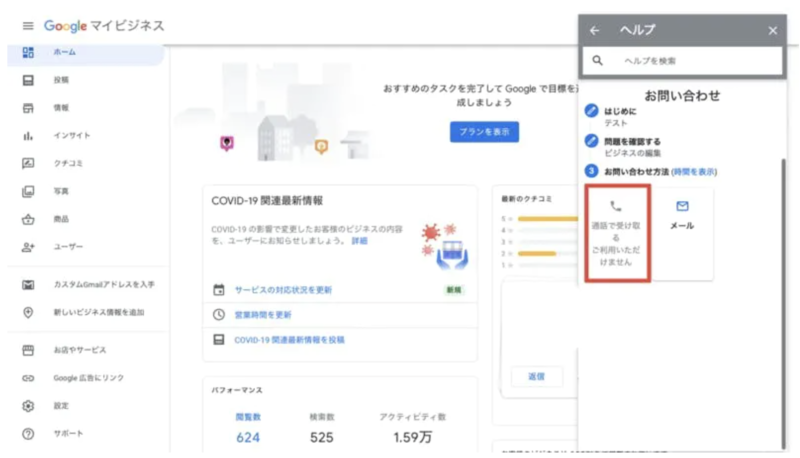Choose the メール contact option label

[x=682, y=225]
